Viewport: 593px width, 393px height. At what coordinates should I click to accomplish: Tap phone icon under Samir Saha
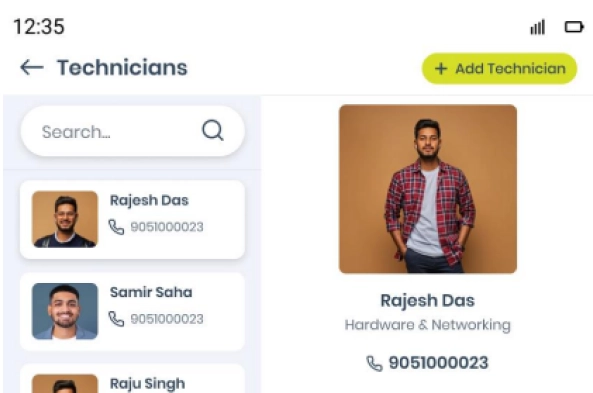[116, 319]
